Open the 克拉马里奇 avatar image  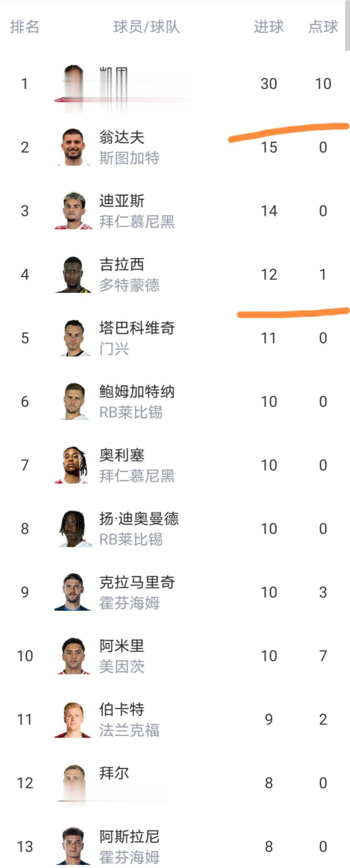(x=73, y=592)
